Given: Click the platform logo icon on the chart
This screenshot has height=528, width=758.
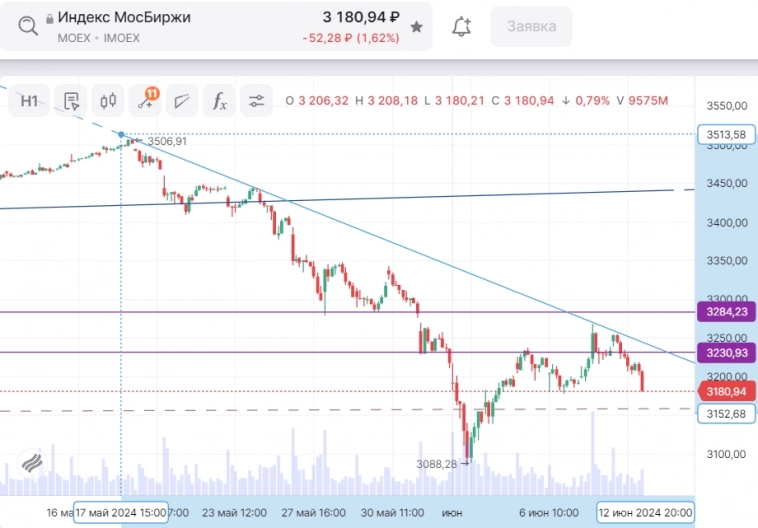Looking at the screenshot, I should (31, 464).
